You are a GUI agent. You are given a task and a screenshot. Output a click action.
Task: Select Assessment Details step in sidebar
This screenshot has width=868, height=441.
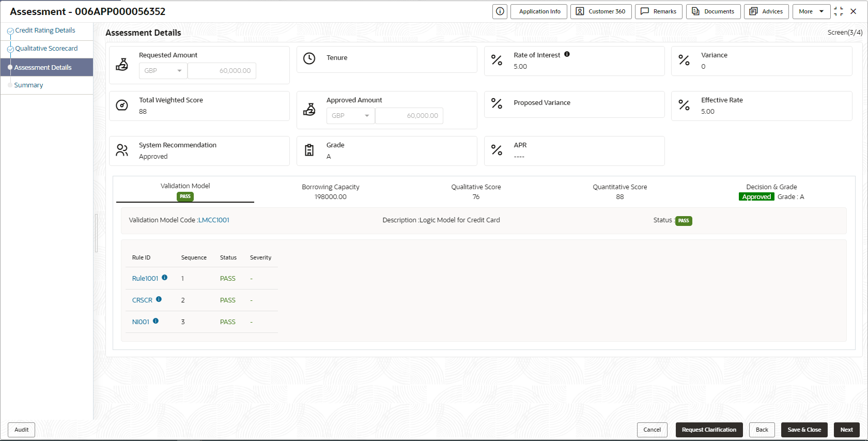[47, 67]
